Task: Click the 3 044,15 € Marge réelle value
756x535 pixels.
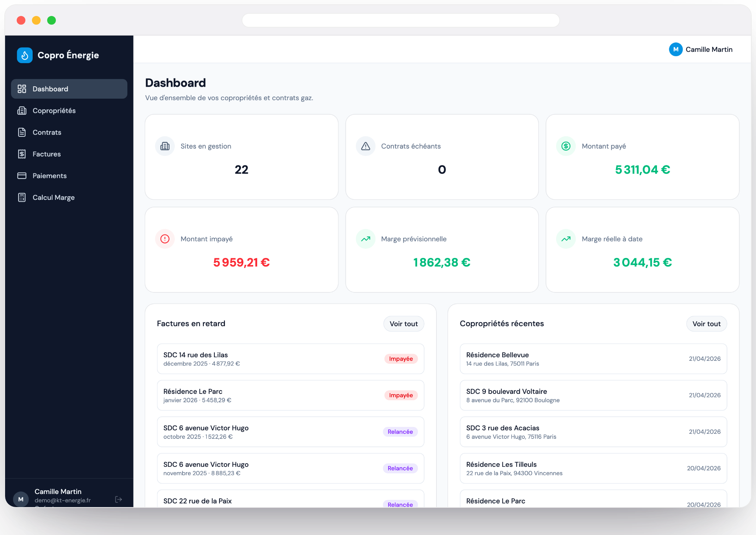Action: [642, 263]
